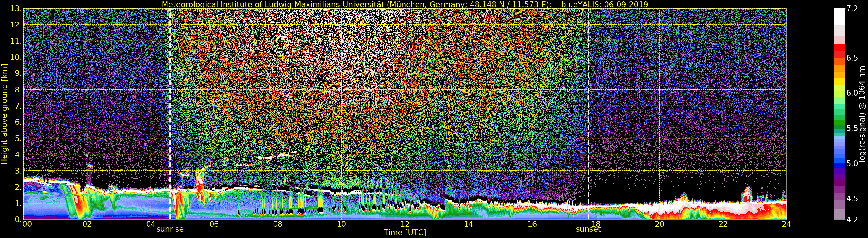Viewport: 868px width, 238px height.
Task: Click the time axis tick '20'
Action: [x=659, y=224]
